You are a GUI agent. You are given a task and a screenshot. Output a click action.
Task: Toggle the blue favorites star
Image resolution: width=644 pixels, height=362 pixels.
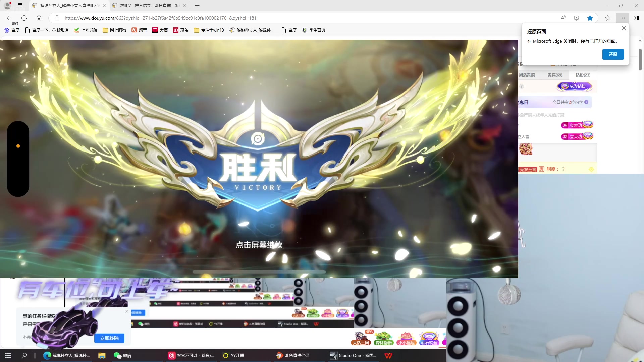coord(590,18)
